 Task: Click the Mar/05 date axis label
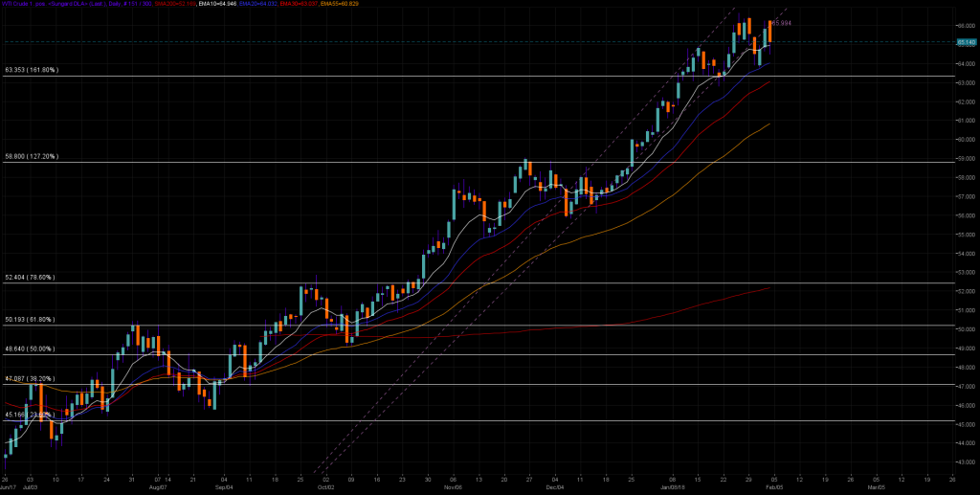tap(877, 486)
